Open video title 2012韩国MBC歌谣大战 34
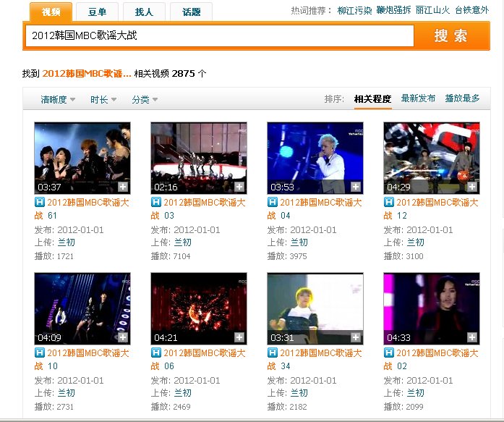504x422 pixels. tap(315, 359)
